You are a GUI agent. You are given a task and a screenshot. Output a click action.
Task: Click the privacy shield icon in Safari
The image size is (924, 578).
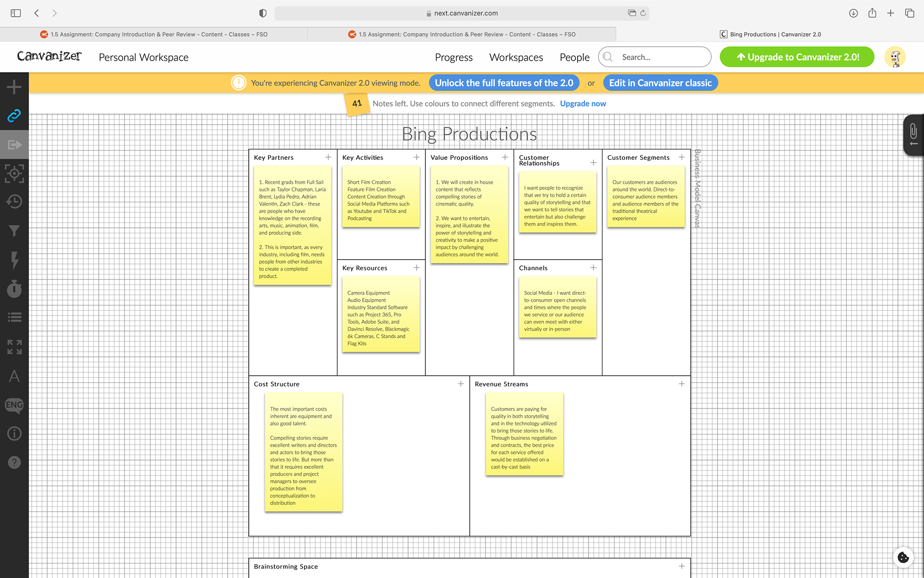263,13
